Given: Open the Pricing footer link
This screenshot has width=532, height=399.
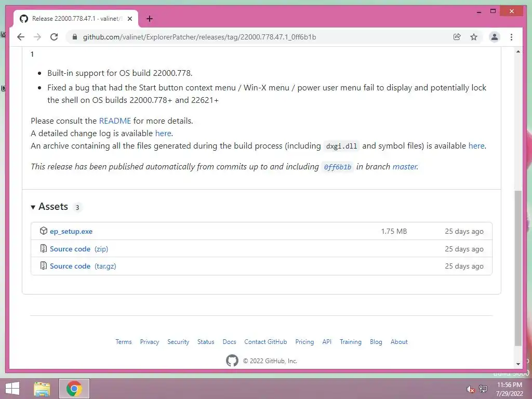Looking at the screenshot, I should click(304, 342).
